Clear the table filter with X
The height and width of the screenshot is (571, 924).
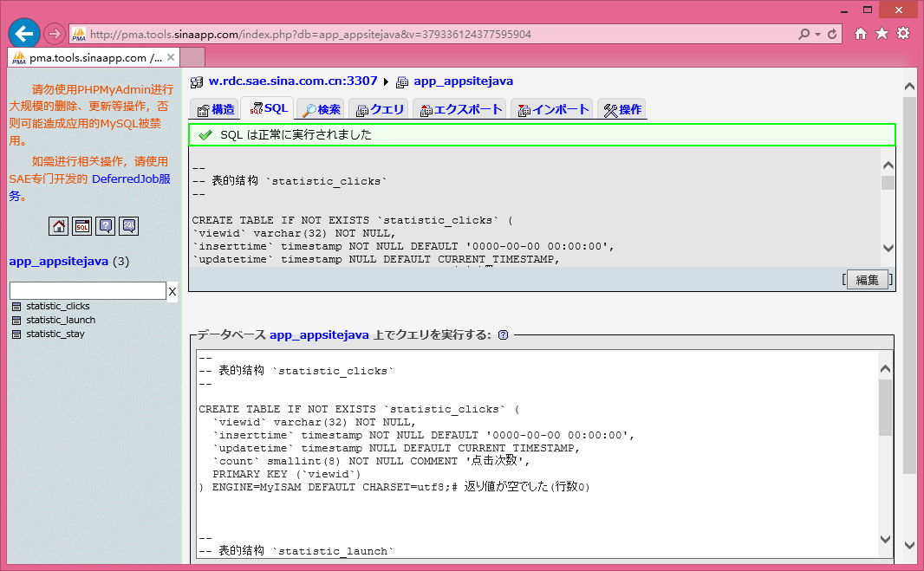(172, 291)
